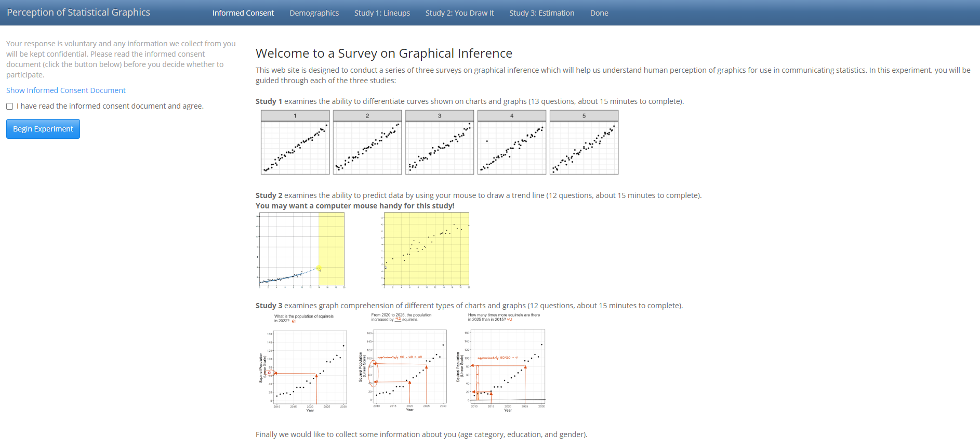Go to Study 1: Lineups tab
The image size is (980, 448).
point(382,13)
